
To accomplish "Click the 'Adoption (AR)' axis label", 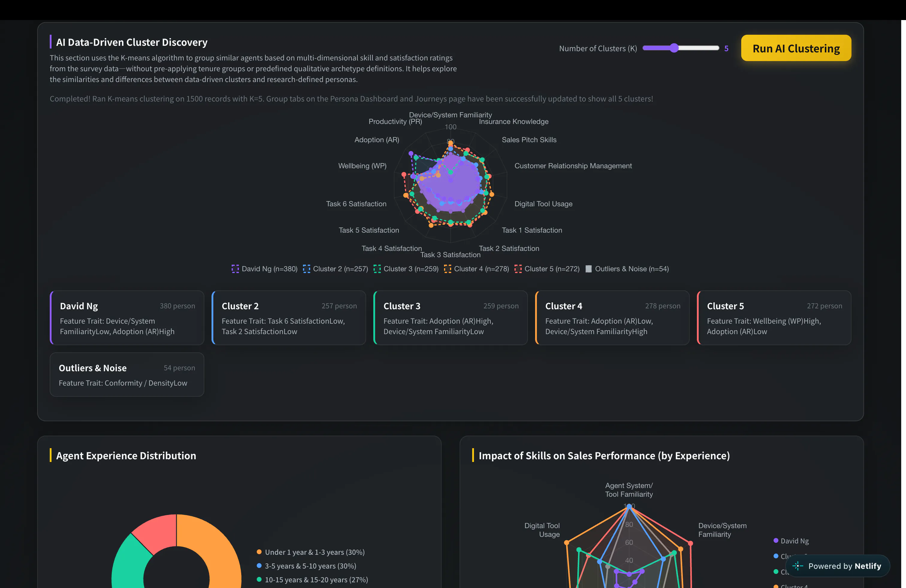I will click(x=377, y=140).
